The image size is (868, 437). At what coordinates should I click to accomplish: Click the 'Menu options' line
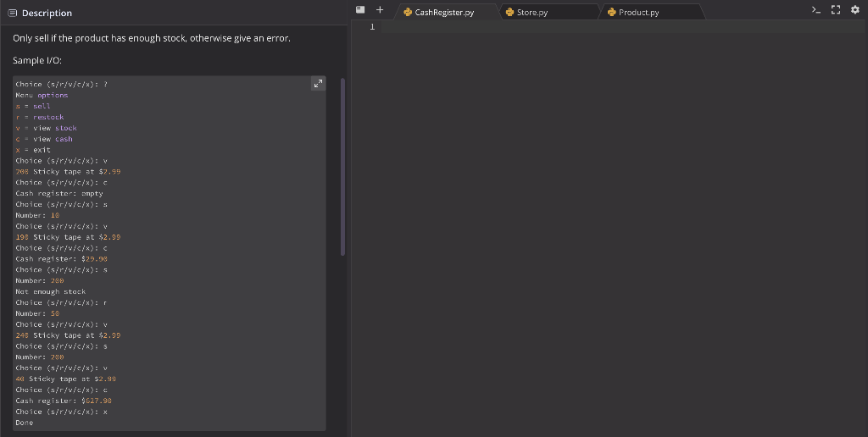tap(42, 95)
